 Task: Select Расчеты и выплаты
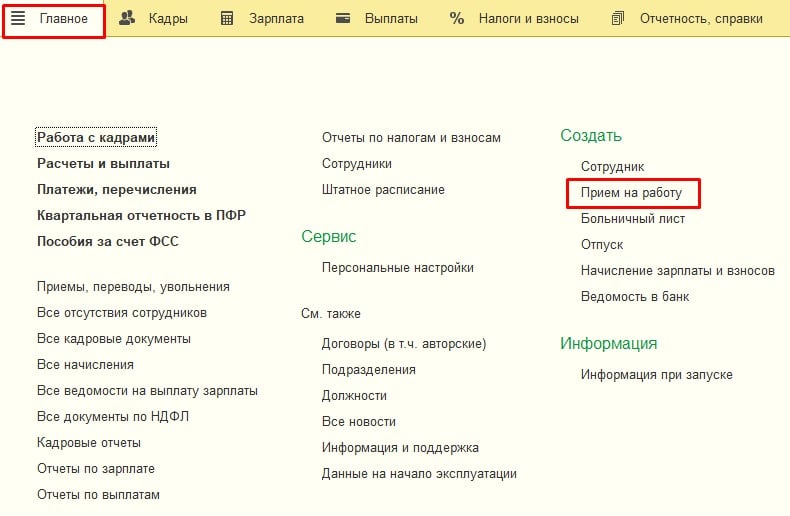pos(103,164)
